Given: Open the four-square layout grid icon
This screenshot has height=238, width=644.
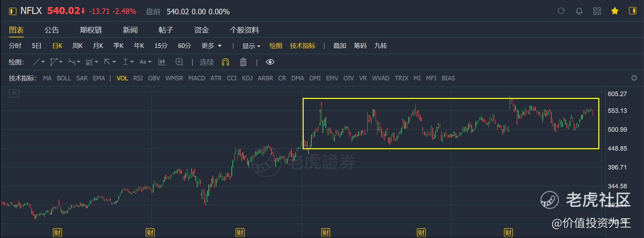Looking at the screenshot, I should [597, 11].
